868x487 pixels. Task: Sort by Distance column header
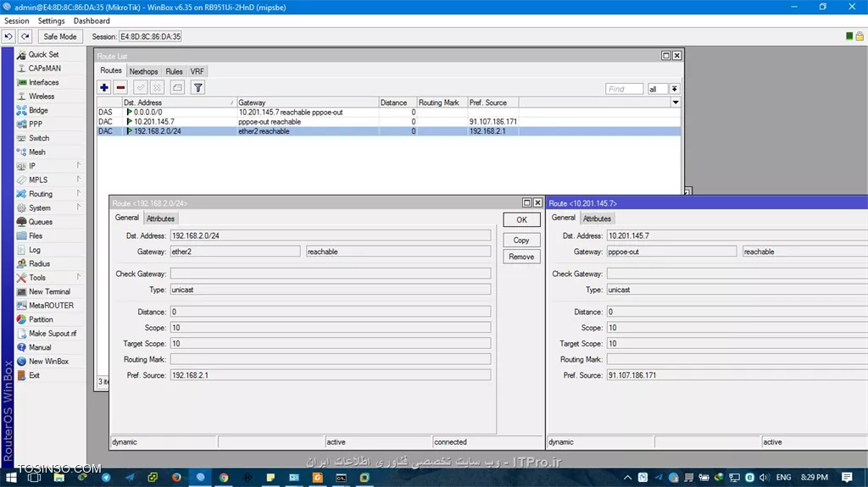point(397,102)
